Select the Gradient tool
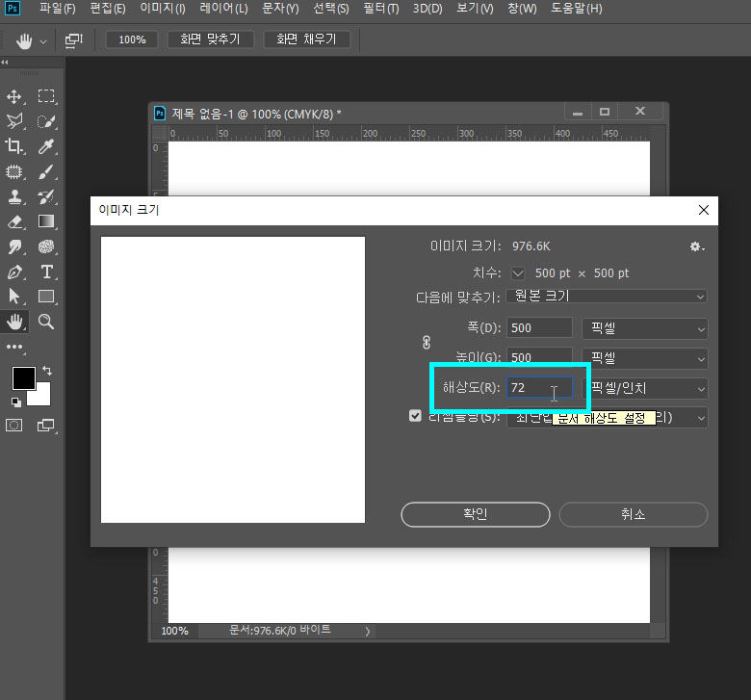The image size is (751, 700). click(x=46, y=221)
